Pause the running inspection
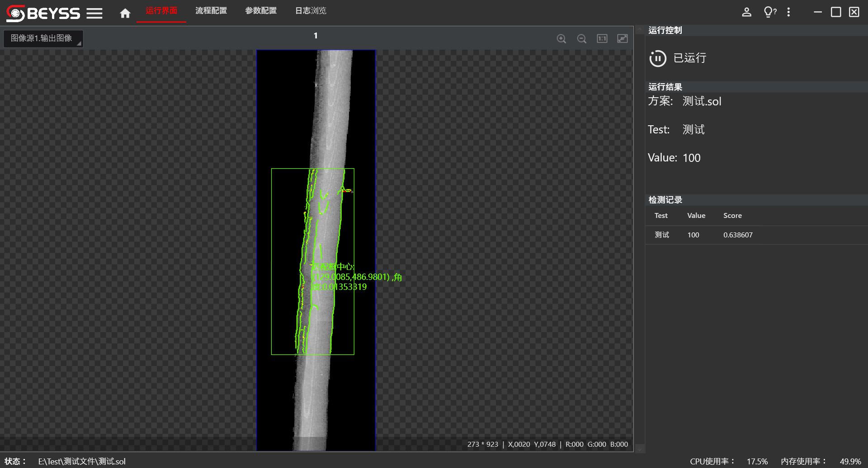This screenshot has width=868, height=468. pyautogui.click(x=658, y=58)
